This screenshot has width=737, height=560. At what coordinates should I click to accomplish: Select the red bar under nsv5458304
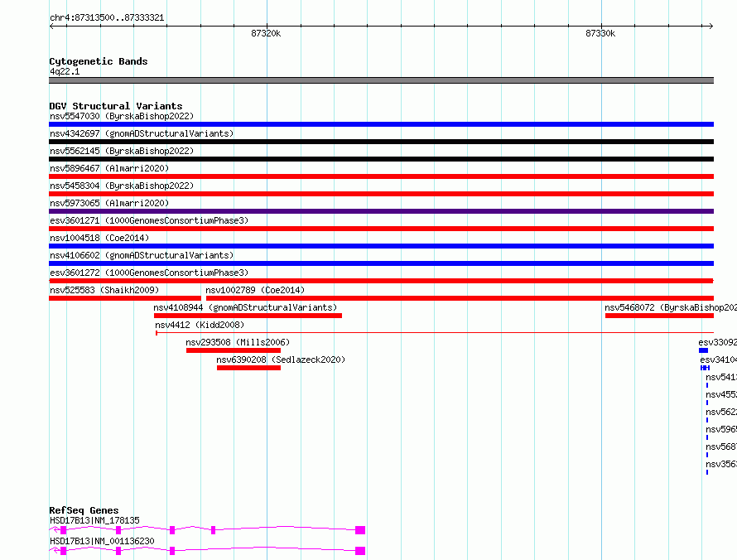point(381,194)
